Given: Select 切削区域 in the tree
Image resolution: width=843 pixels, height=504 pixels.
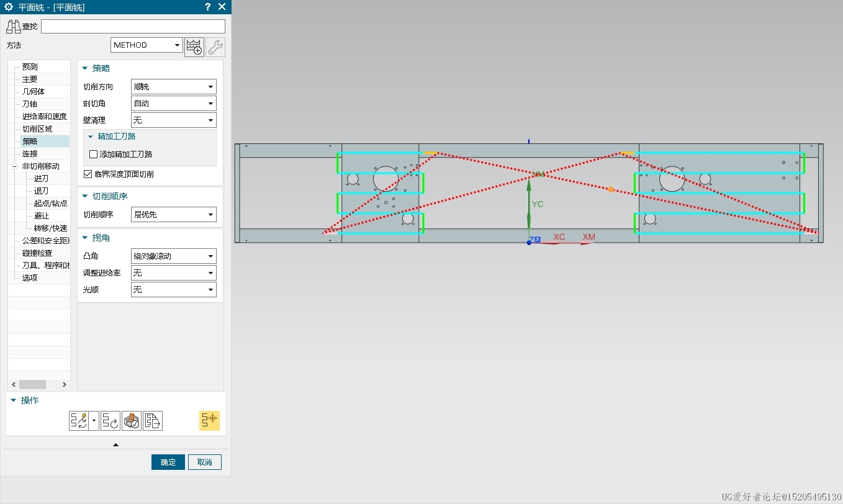Looking at the screenshot, I should point(37,129).
